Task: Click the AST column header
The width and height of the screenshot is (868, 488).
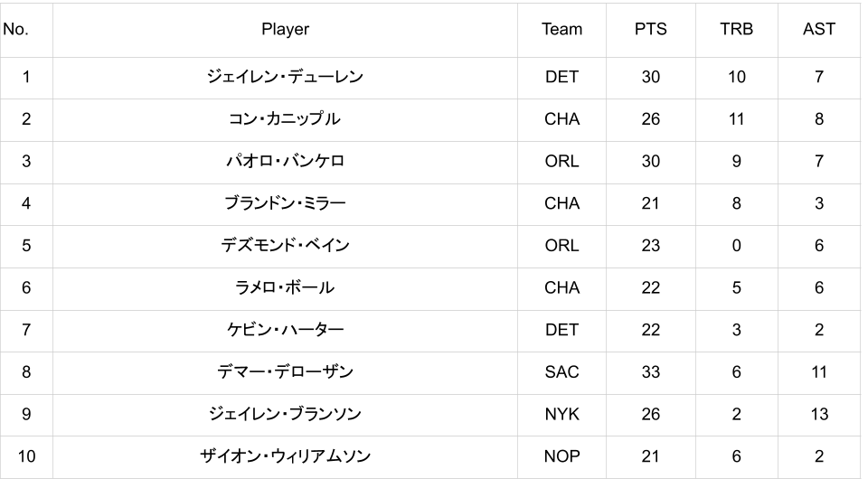Action: coord(819,30)
